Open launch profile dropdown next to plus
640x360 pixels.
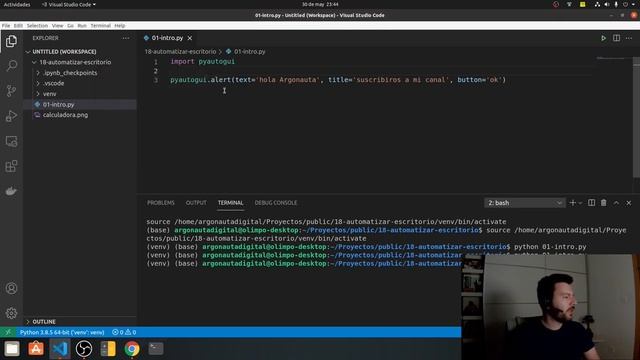(580, 203)
